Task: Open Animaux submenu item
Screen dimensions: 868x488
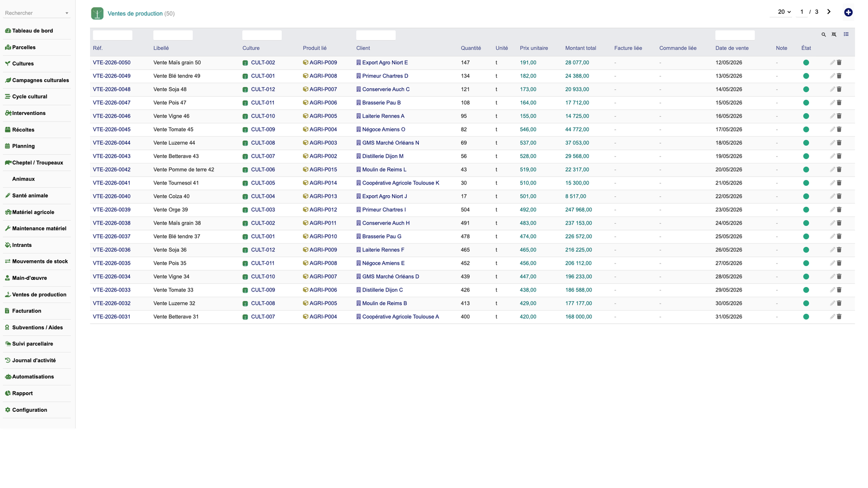Action: (23, 179)
